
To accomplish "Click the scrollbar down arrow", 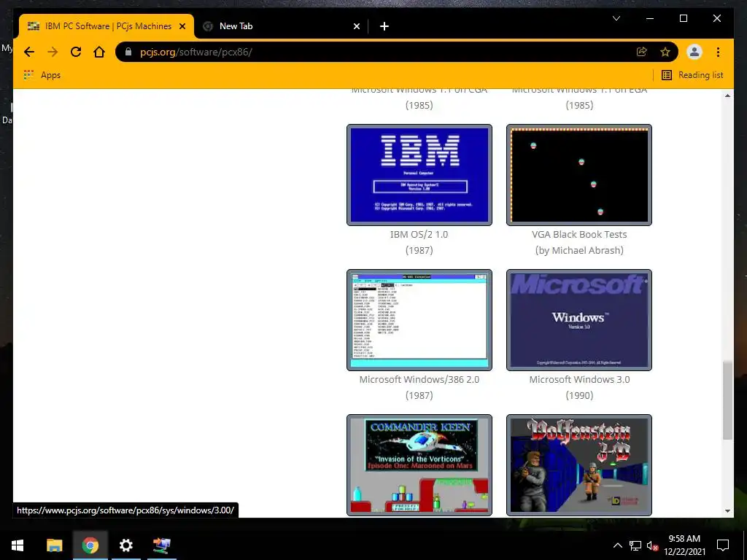I will 727,511.
